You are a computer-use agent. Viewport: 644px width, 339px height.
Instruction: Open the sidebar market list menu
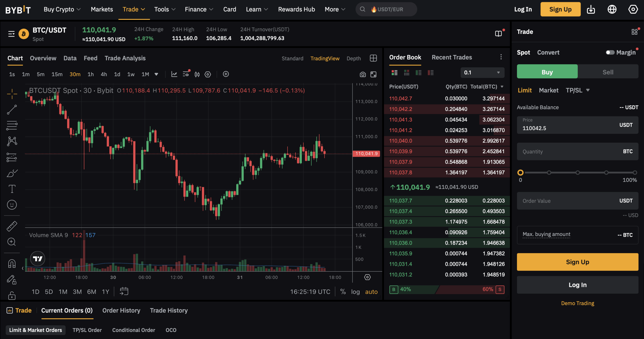[11, 34]
